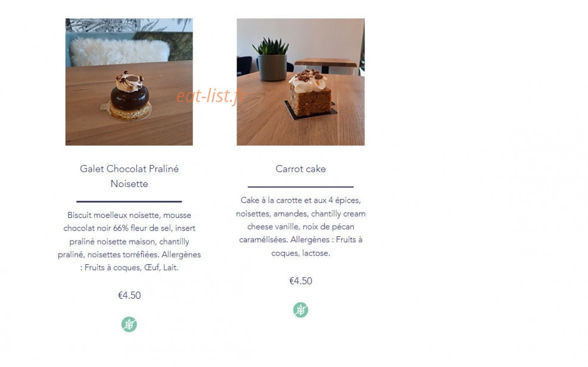Image resolution: width=588 pixels, height=367 pixels.
Task: Click the divider line under Galet Chocolat title
Action: (129, 201)
